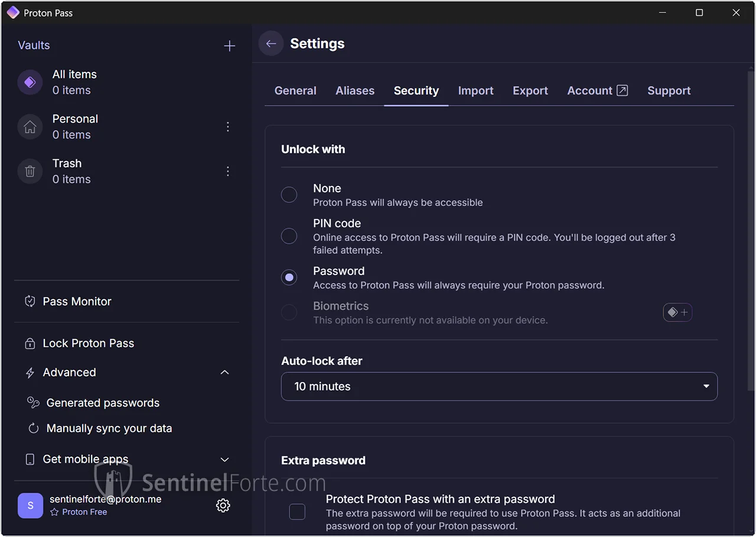Viewport: 756px width, 537px height.
Task: Click the Auto-lock after heading
Action: (x=322, y=361)
